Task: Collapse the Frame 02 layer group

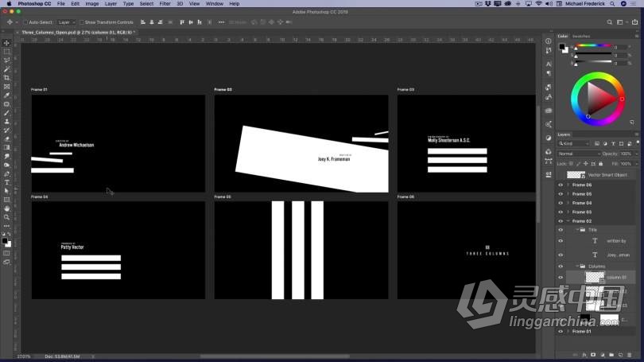Action: click(x=568, y=221)
